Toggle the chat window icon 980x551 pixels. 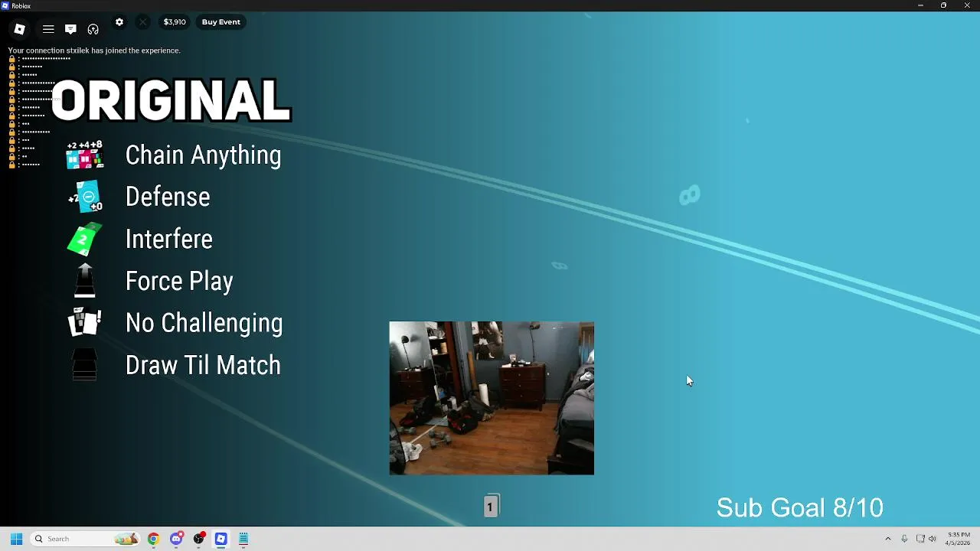70,29
